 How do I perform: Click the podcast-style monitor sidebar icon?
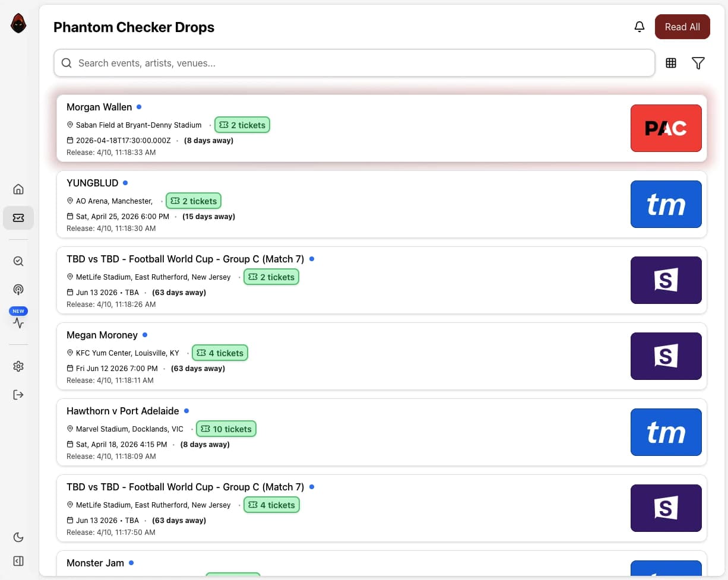(18, 290)
